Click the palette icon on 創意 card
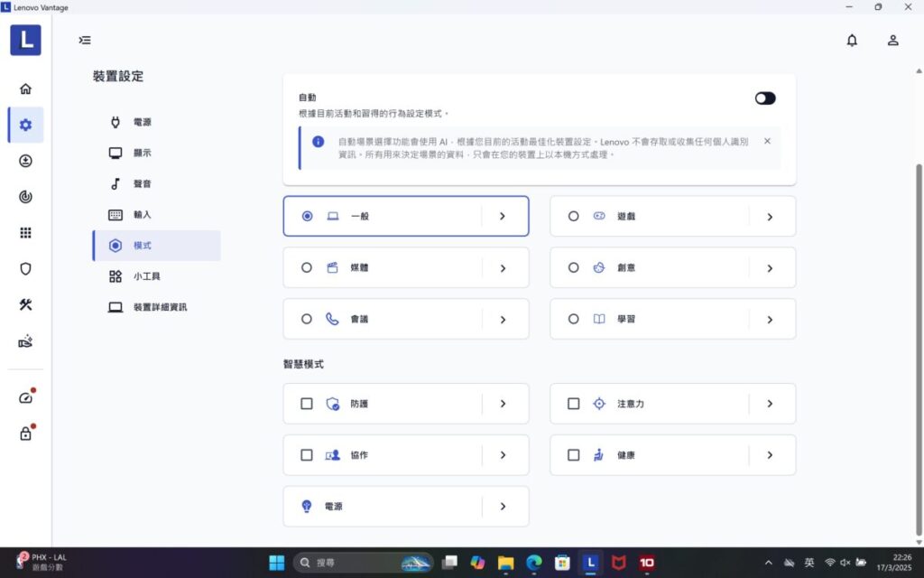 pos(599,267)
